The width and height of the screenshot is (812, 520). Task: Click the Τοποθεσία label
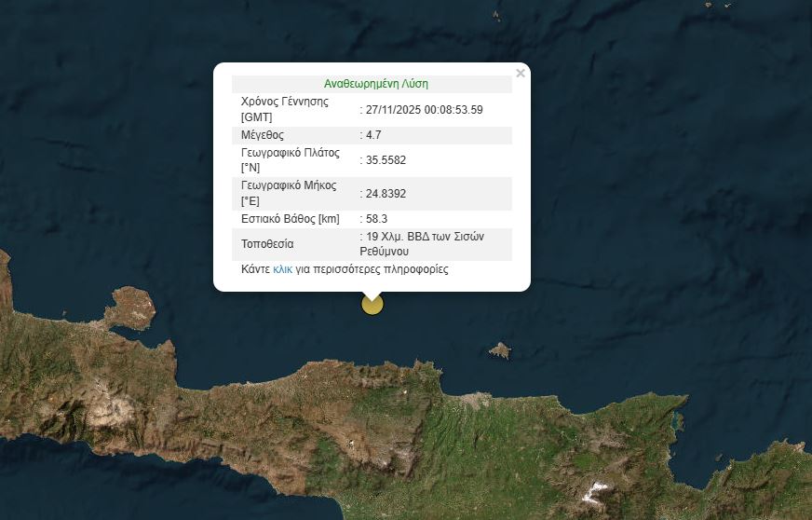pyautogui.click(x=267, y=244)
